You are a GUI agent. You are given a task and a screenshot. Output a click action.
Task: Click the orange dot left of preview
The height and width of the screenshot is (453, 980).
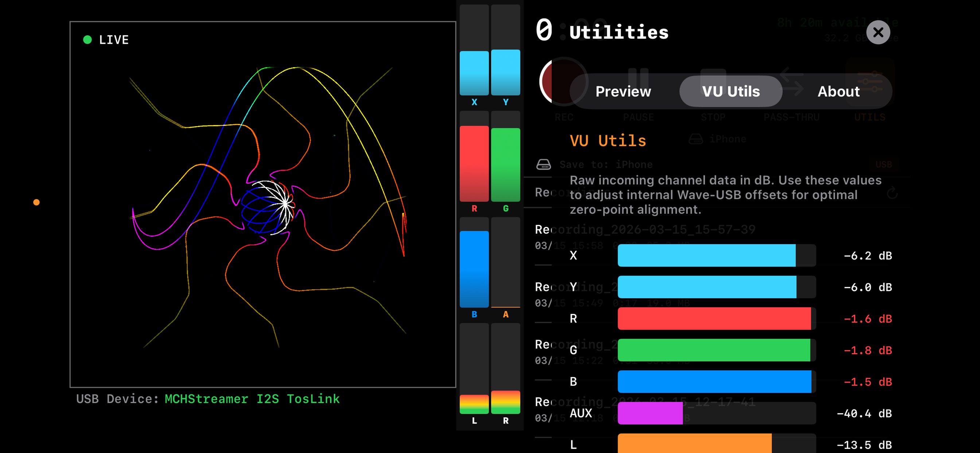pos(36,202)
